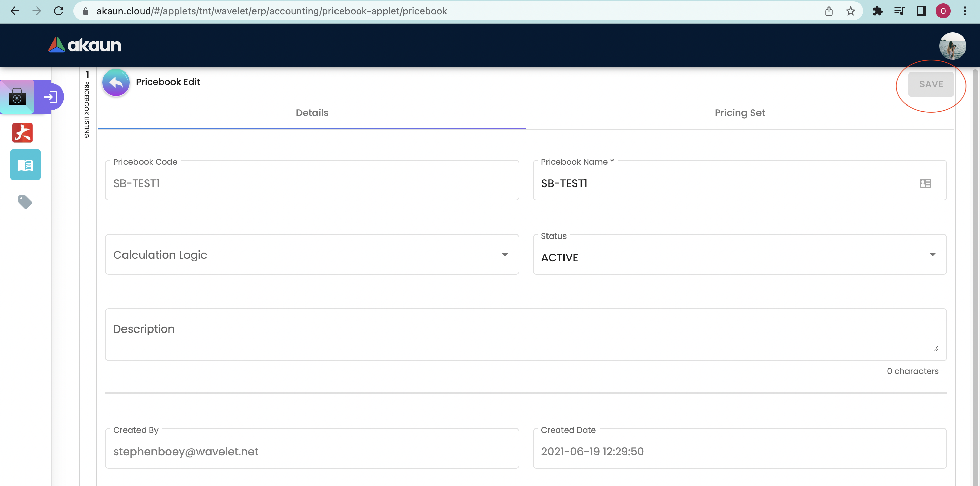This screenshot has height=486, width=980.
Task: Click the browser extensions puzzle icon
Action: [x=878, y=11]
